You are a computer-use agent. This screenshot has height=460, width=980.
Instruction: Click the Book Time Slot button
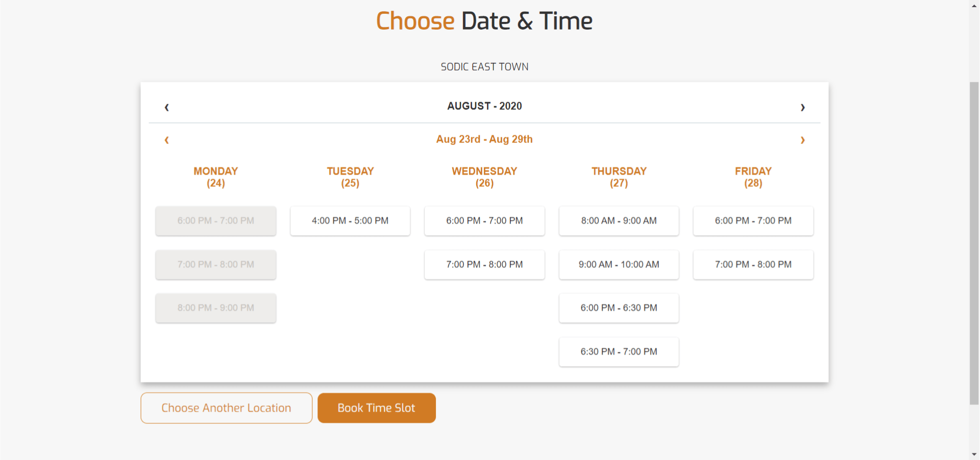click(x=377, y=408)
